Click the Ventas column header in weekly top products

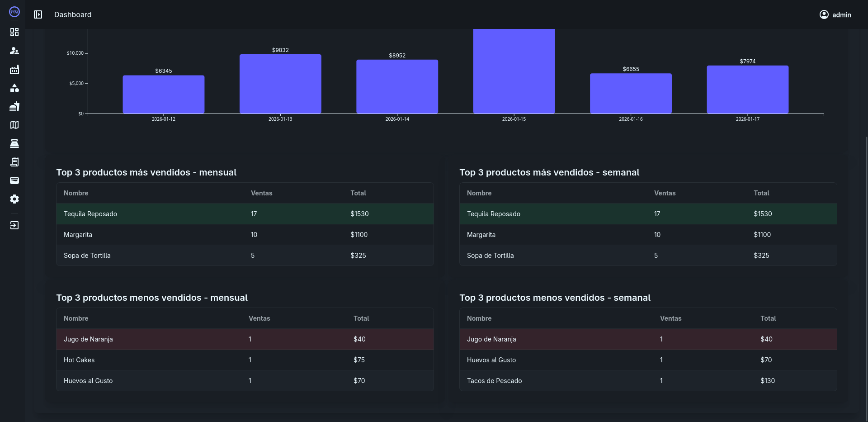[664, 193]
